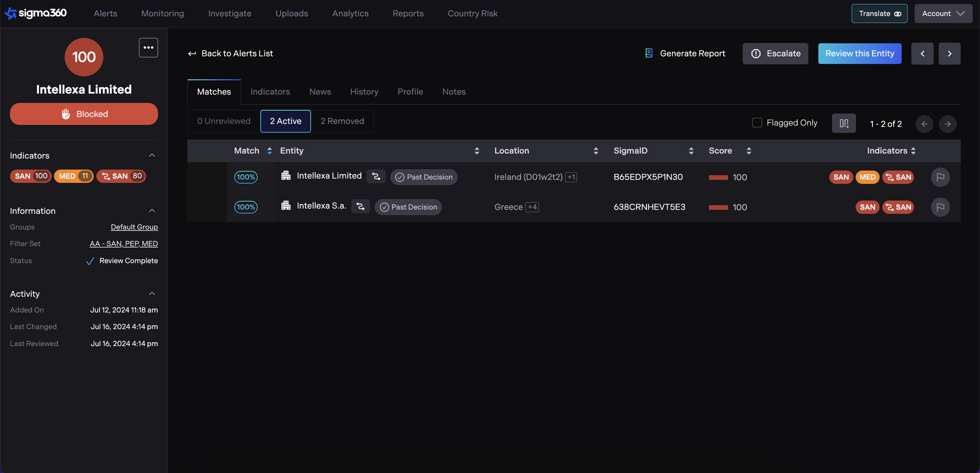Click Review this Entity button
The width and height of the screenshot is (980, 473).
(859, 54)
